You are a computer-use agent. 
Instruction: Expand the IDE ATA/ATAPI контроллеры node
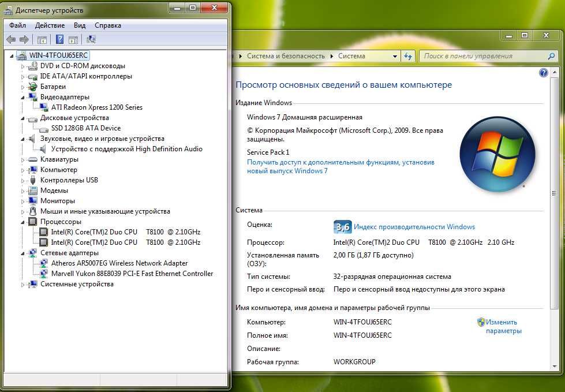coord(23,77)
